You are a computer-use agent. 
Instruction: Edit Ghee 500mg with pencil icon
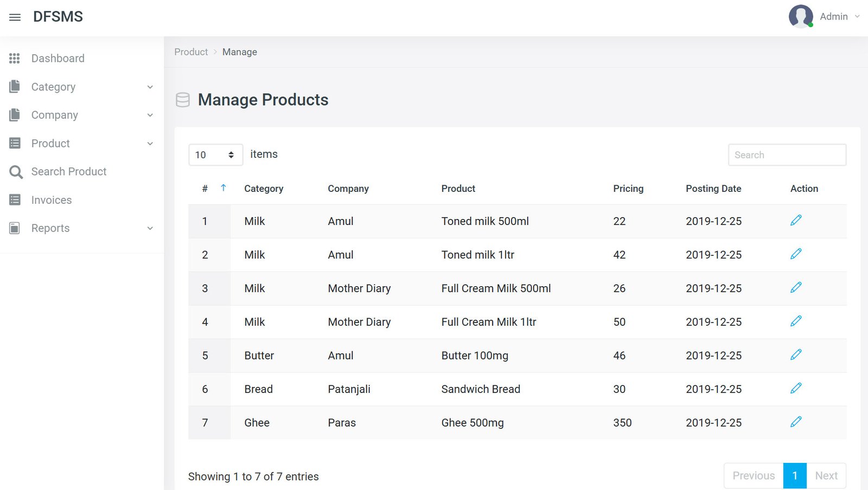tap(796, 422)
